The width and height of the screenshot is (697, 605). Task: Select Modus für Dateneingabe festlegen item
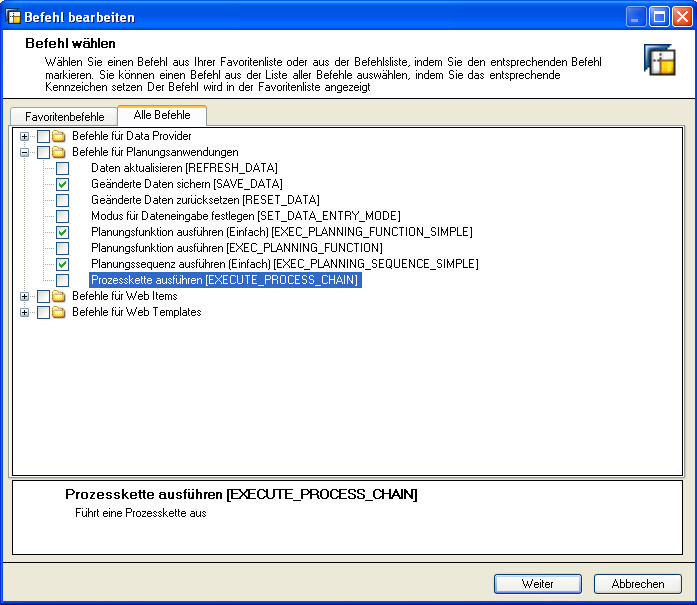245,216
